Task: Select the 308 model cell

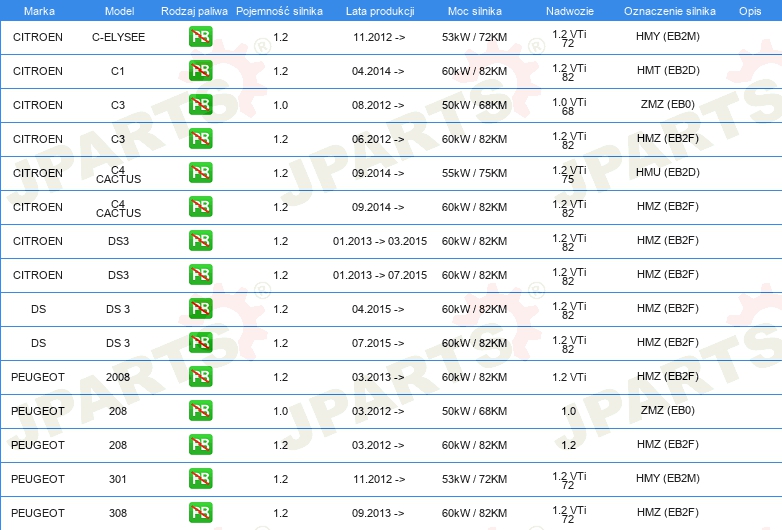Action: (118, 513)
